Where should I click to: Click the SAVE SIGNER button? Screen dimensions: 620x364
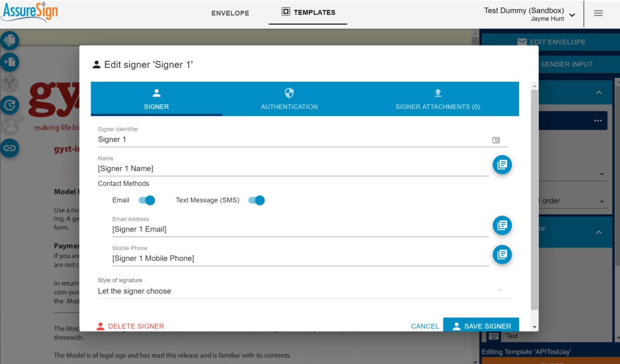click(x=481, y=326)
